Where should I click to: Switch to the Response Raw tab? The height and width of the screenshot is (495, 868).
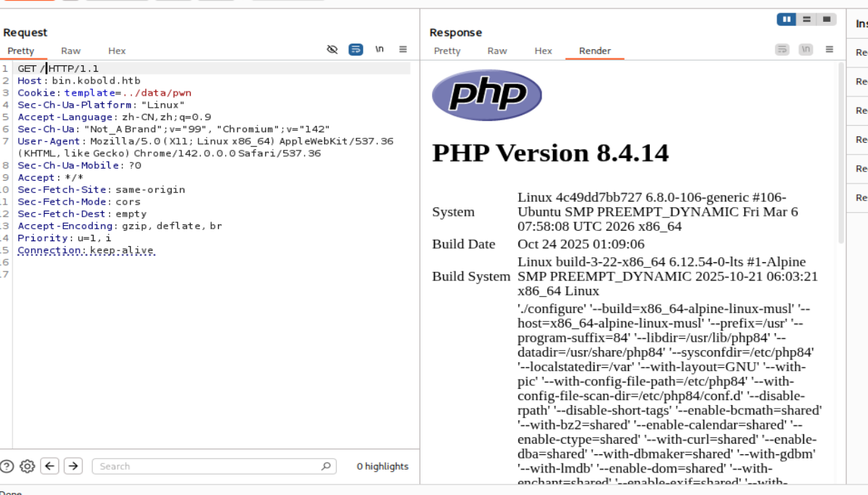pos(497,51)
